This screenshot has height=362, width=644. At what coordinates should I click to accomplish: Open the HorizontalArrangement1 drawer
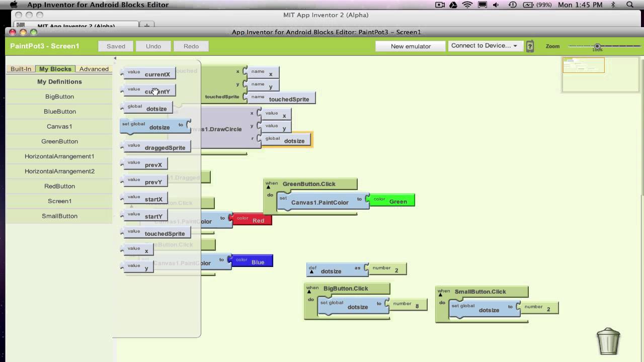(59, 156)
